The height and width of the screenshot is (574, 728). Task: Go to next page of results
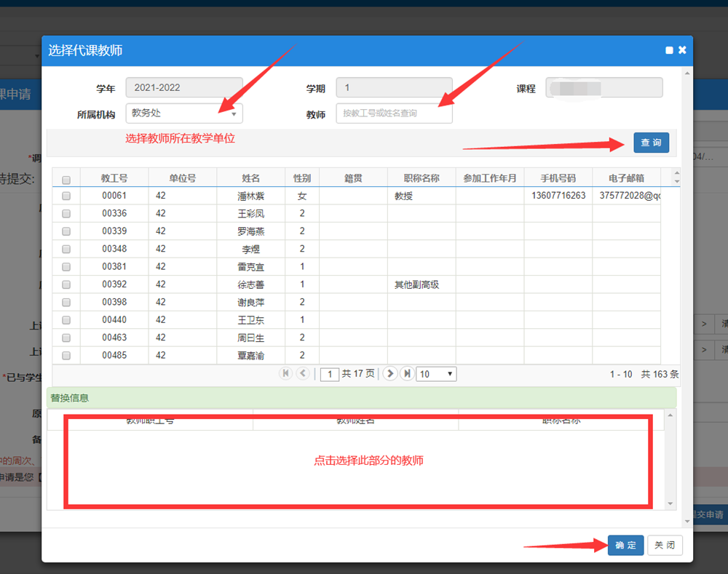click(x=390, y=373)
